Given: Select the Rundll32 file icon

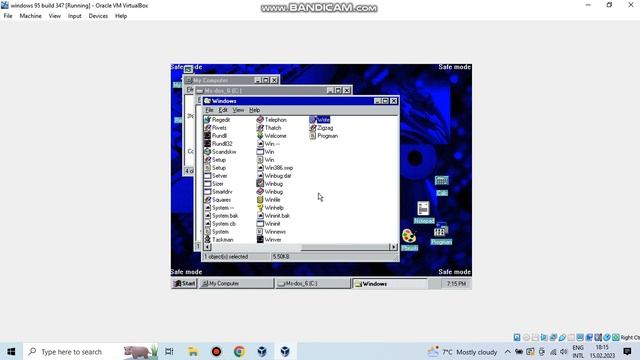Looking at the screenshot, I should (207, 144).
